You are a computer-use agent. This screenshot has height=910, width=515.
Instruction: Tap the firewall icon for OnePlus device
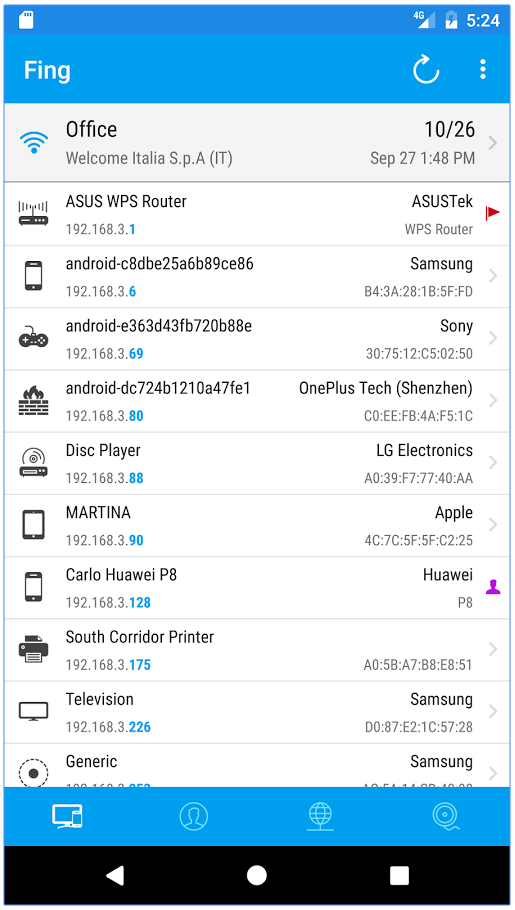click(x=34, y=400)
